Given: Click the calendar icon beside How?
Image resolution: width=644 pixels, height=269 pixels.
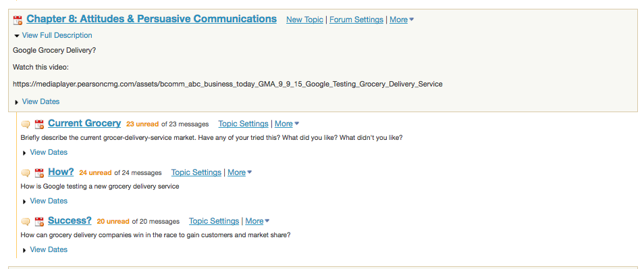Looking at the screenshot, I should (x=39, y=173).
